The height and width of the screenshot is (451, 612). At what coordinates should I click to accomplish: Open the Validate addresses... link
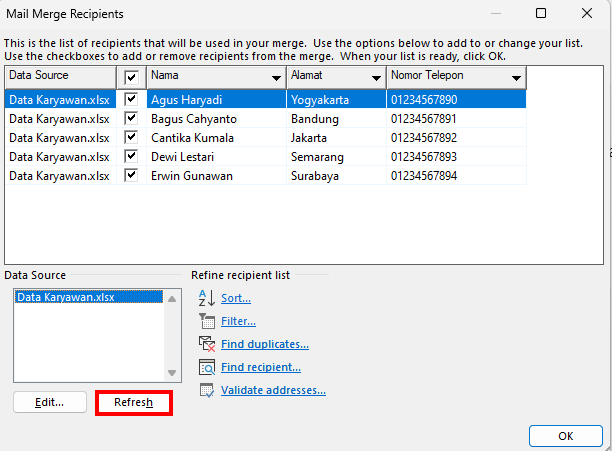[273, 390]
